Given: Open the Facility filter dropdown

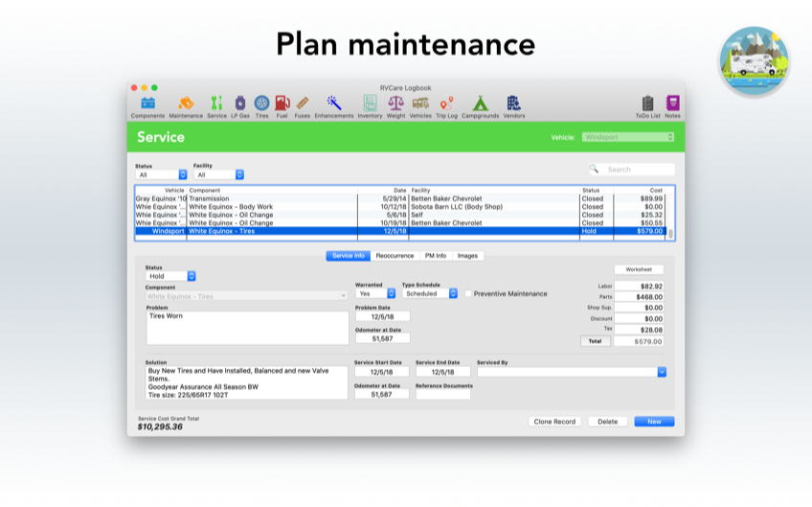Looking at the screenshot, I should click(x=219, y=174).
